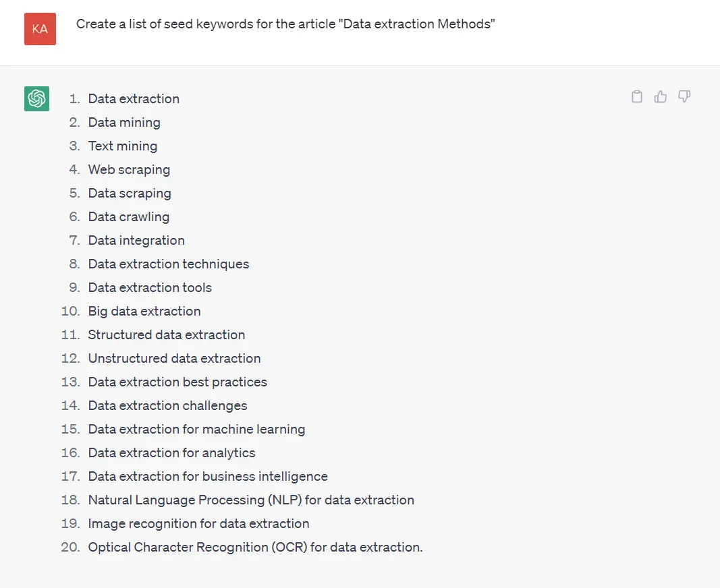The height and width of the screenshot is (588, 720).
Task: Click the 'Data mining' keyword
Action: [124, 123]
